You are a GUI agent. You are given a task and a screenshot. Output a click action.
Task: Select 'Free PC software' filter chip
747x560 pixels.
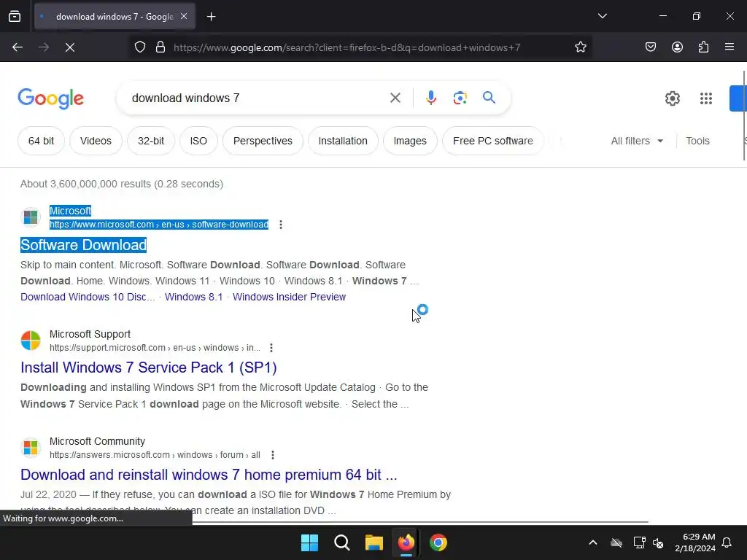[493, 141]
